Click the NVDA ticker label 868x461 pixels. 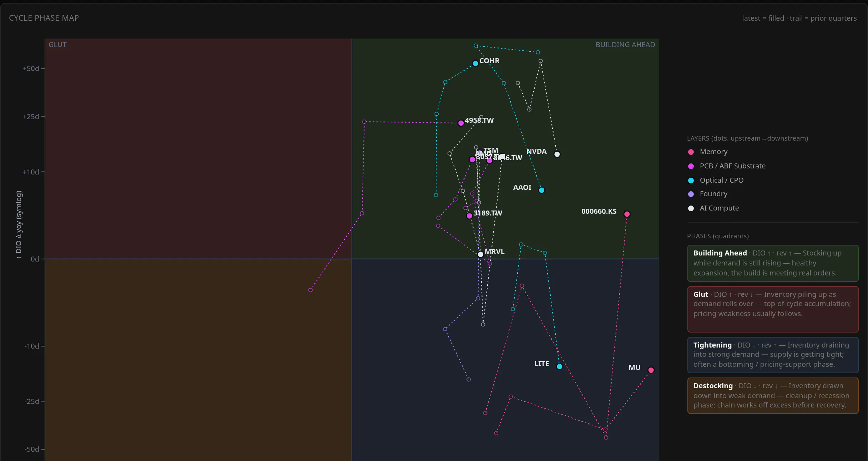536,151
